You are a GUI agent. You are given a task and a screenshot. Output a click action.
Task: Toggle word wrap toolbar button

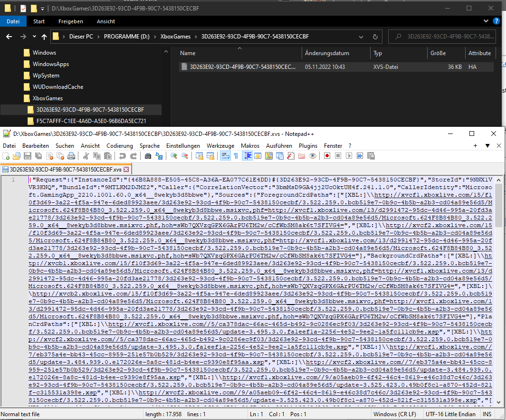pyautogui.click(x=225, y=156)
